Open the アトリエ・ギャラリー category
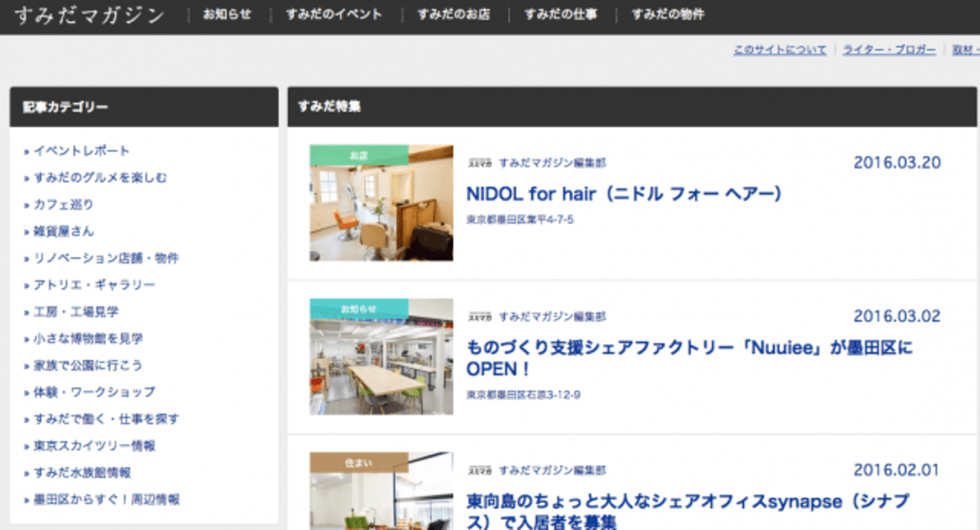 (94, 285)
